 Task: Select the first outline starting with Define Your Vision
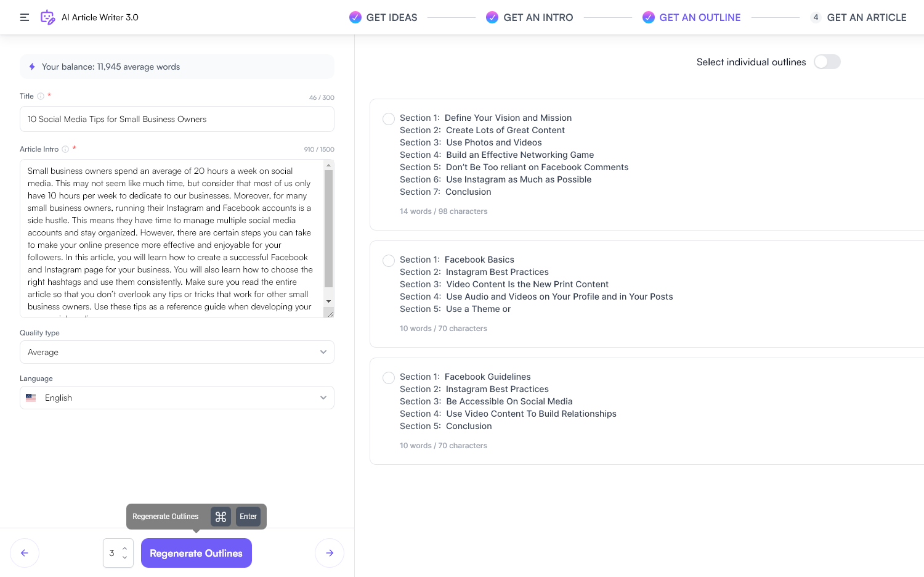coord(388,118)
